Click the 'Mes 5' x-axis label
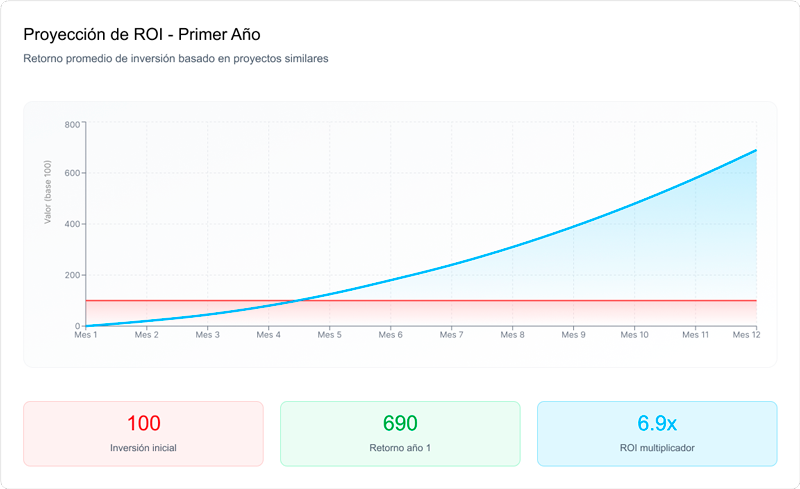 (330, 335)
